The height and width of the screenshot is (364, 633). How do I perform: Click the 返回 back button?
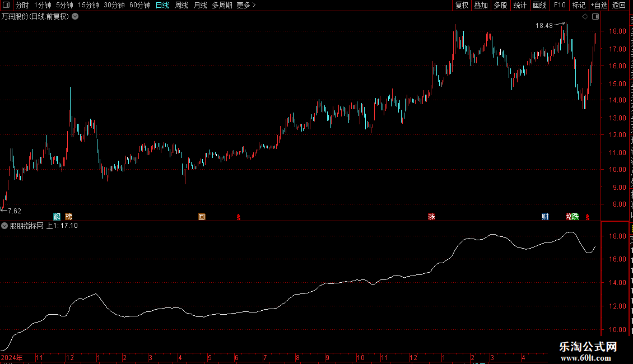point(619,5)
